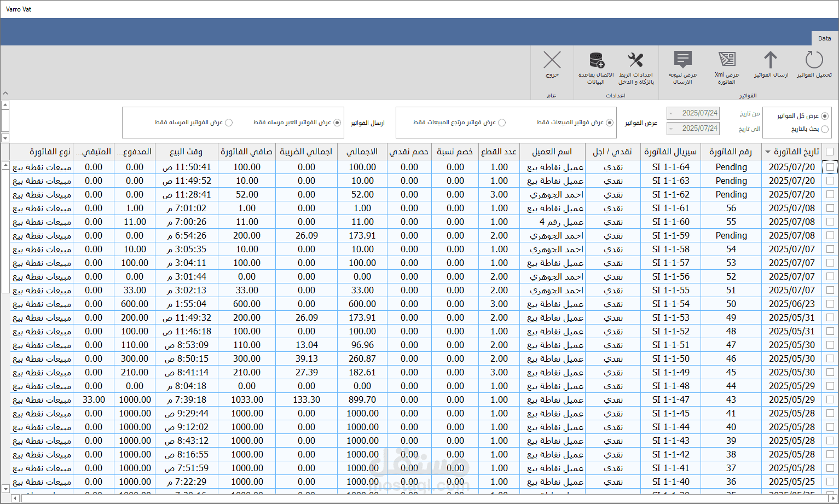Click total cell '899.70'
Image resolution: width=839 pixels, height=504 pixels.
coord(362,399)
